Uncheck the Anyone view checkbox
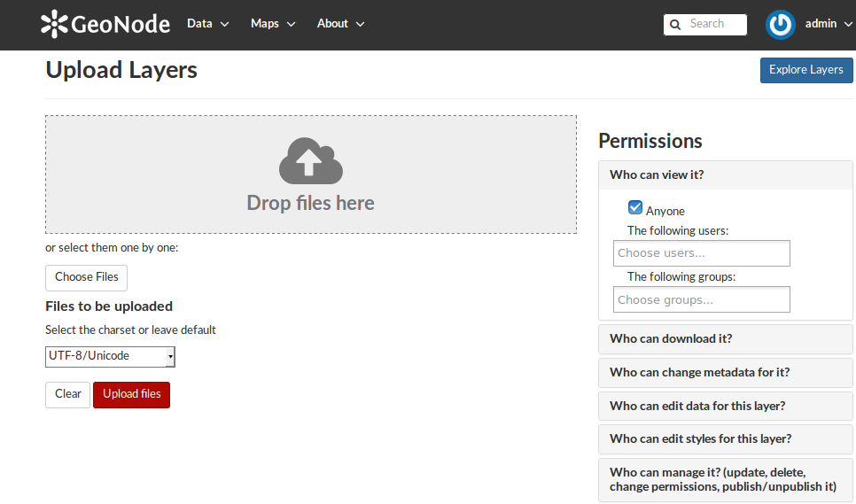 (x=634, y=207)
